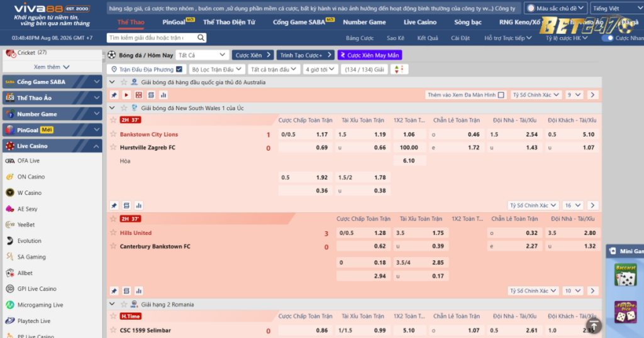Open Kết Quả link

pos(428,38)
